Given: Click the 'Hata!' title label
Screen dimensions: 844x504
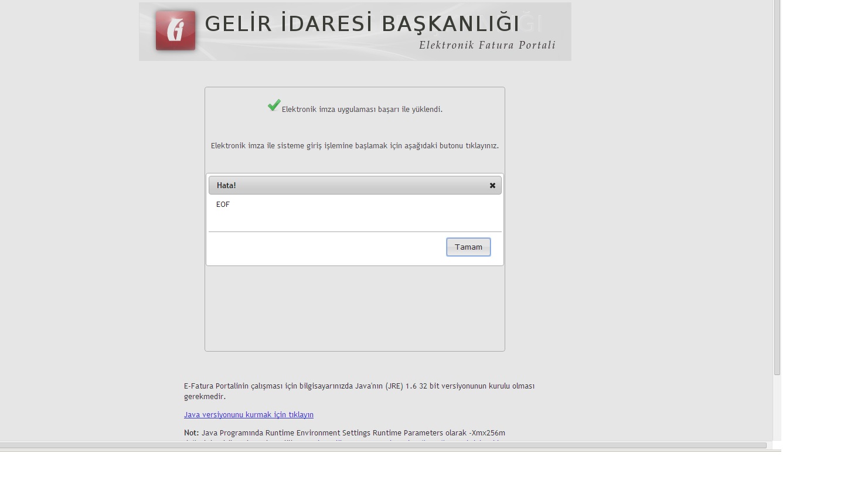Looking at the screenshot, I should 226,185.
